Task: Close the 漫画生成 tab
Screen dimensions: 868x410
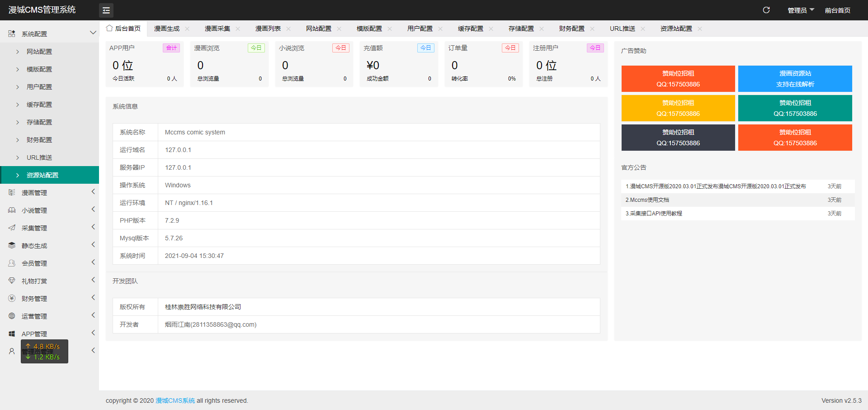Action: 187,29
